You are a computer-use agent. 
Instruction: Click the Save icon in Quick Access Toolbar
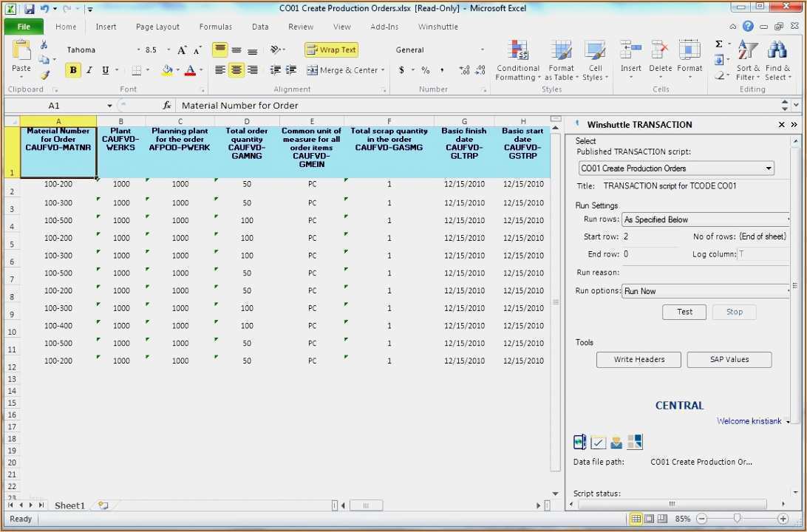click(27, 8)
